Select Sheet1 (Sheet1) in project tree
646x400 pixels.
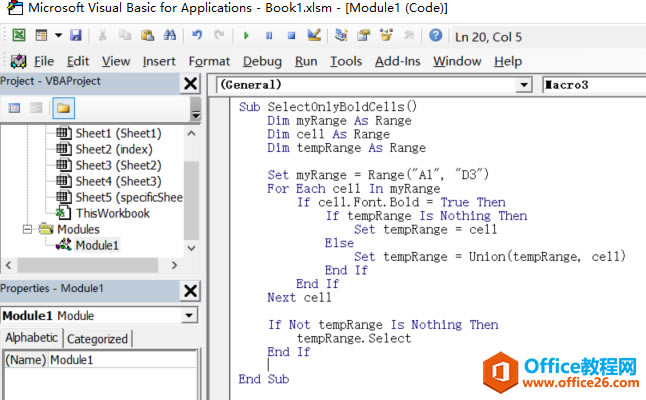(x=118, y=133)
